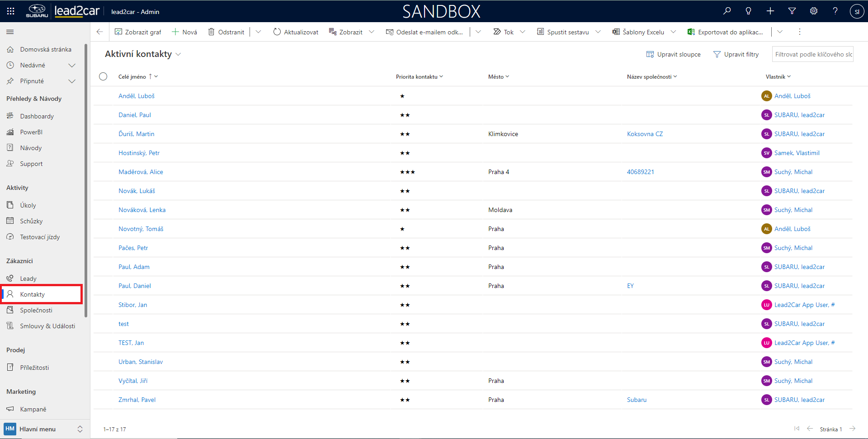Expand the Aktivní kontakty view selector
The width and height of the screenshot is (868, 439).
pos(178,54)
